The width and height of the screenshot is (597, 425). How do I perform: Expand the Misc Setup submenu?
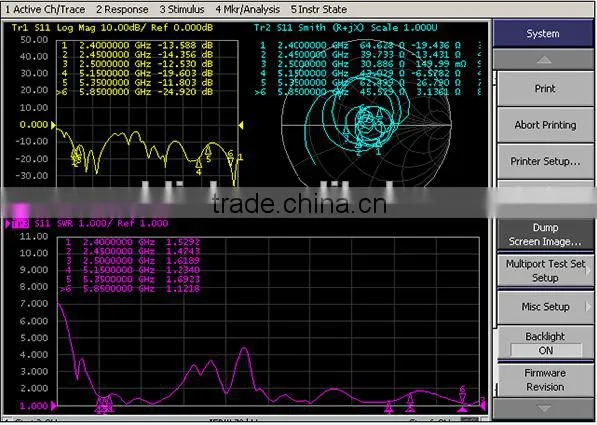(545, 307)
